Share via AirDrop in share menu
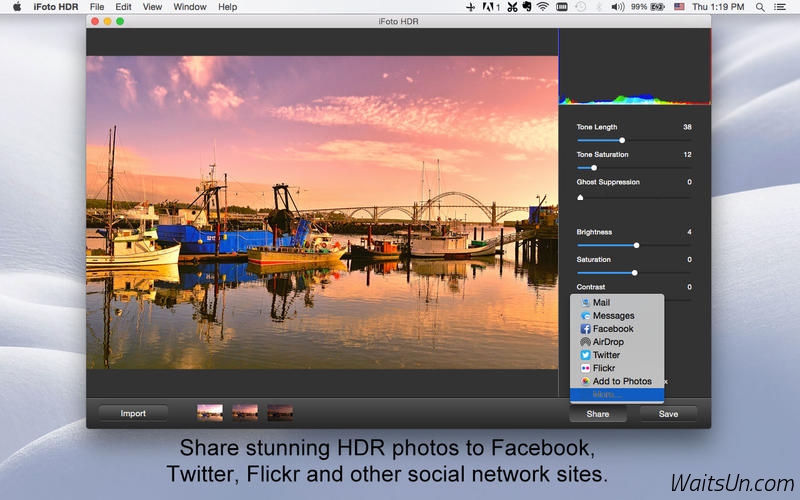 [x=617, y=342]
